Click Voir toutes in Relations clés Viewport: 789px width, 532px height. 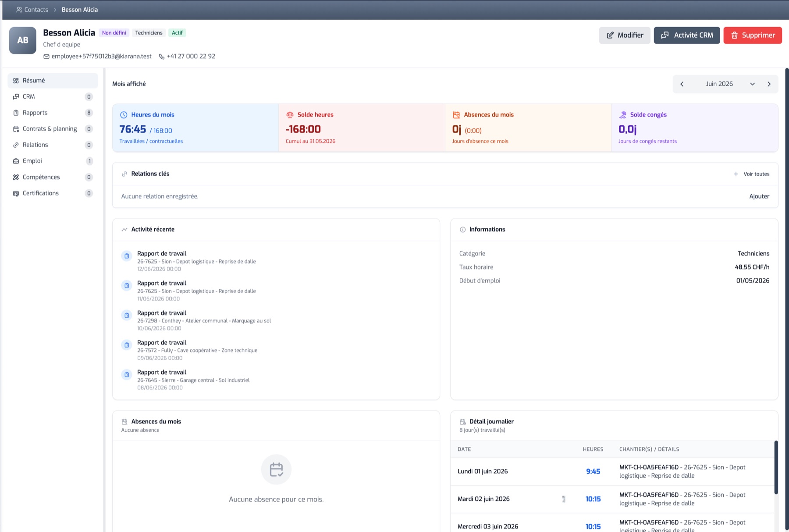[x=751, y=174]
